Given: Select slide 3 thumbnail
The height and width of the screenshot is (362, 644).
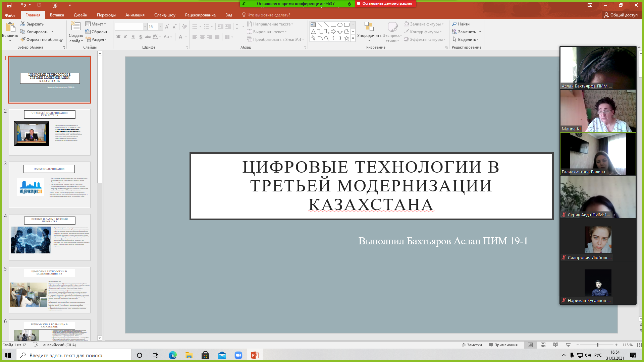Looking at the screenshot, I should (50, 184).
